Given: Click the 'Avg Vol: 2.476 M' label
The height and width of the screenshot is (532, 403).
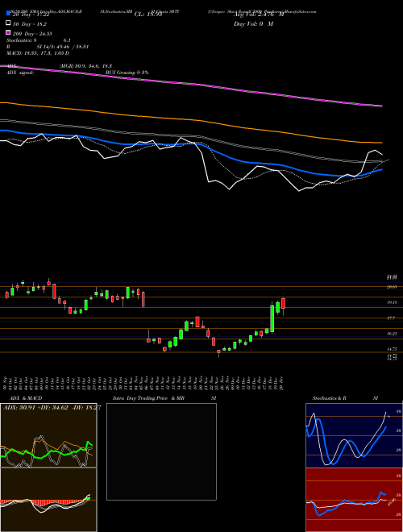Looking at the screenshot, I should 259,15.
